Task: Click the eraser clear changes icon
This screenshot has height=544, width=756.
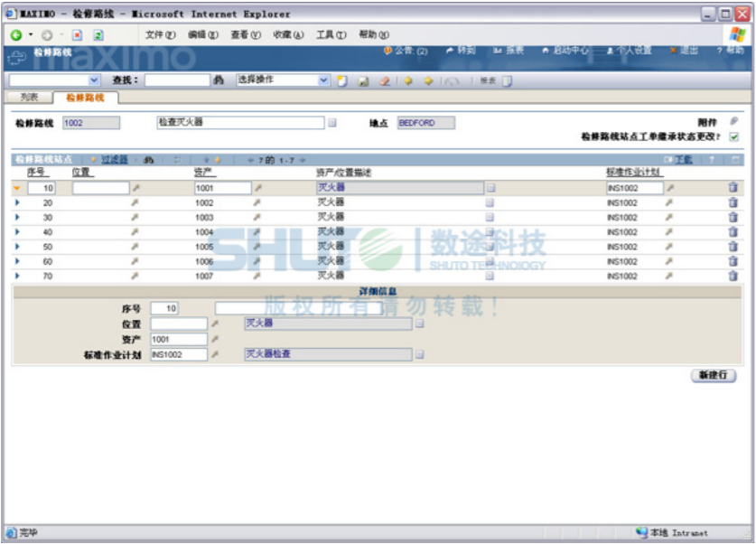Action: point(384,81)
